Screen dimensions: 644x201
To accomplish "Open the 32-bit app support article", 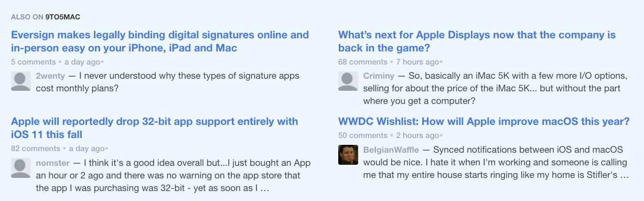I will click(154, 128).
